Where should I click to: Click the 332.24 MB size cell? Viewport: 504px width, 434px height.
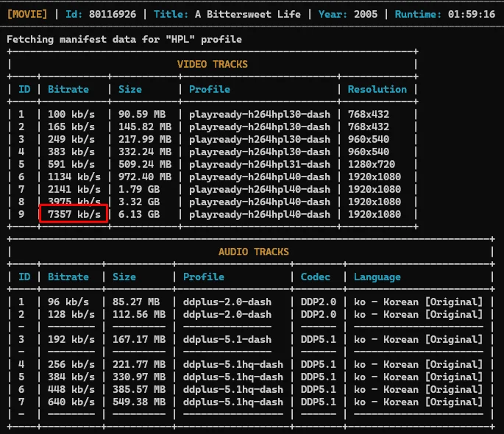click(x=145, y=152)
